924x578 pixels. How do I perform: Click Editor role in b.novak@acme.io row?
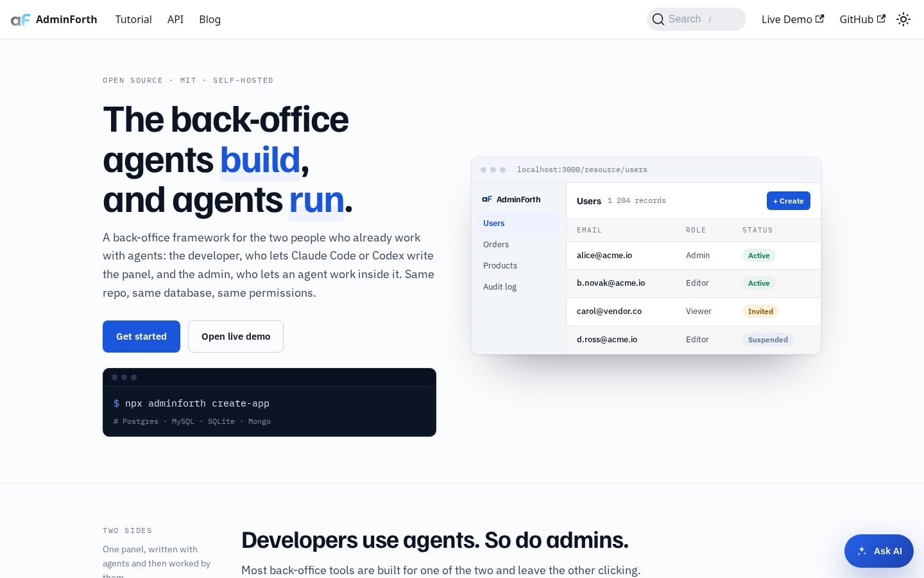(x=697, y=283)
